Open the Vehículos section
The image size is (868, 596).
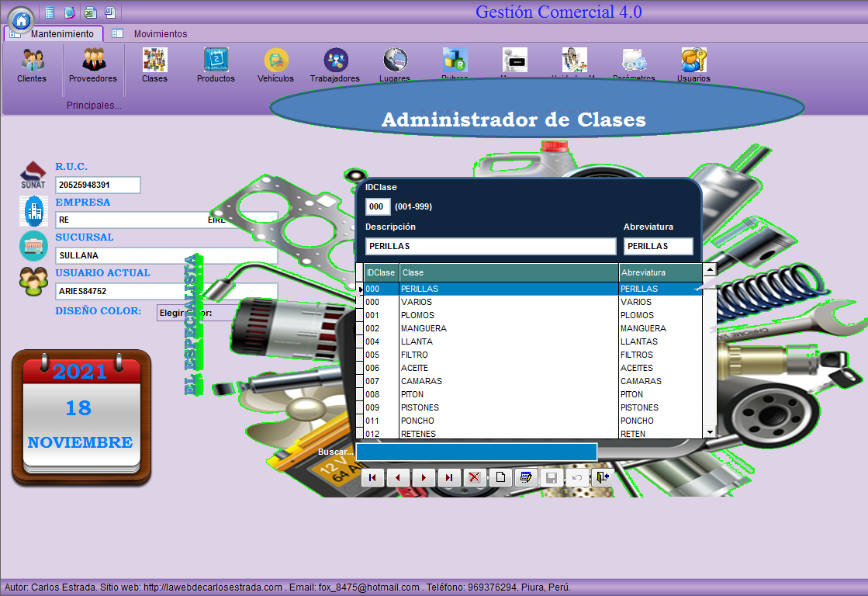tap(275, 64)
